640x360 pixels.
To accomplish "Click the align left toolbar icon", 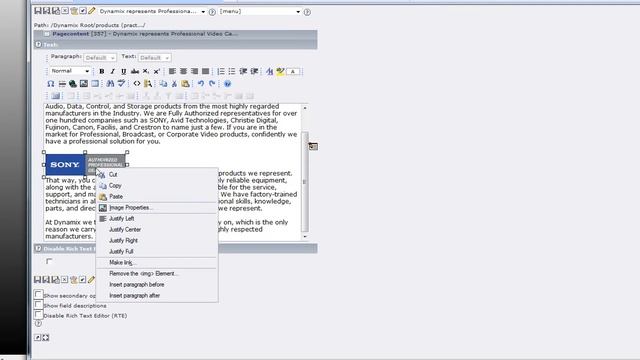I will 172,71.
